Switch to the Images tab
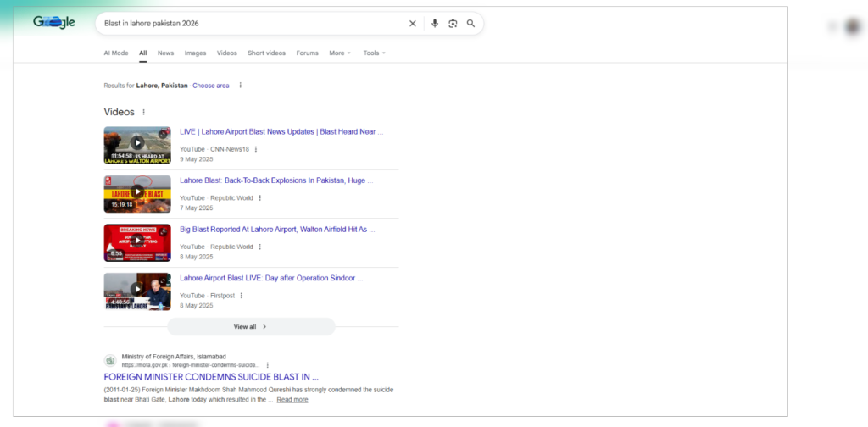 tap(195, 53)
